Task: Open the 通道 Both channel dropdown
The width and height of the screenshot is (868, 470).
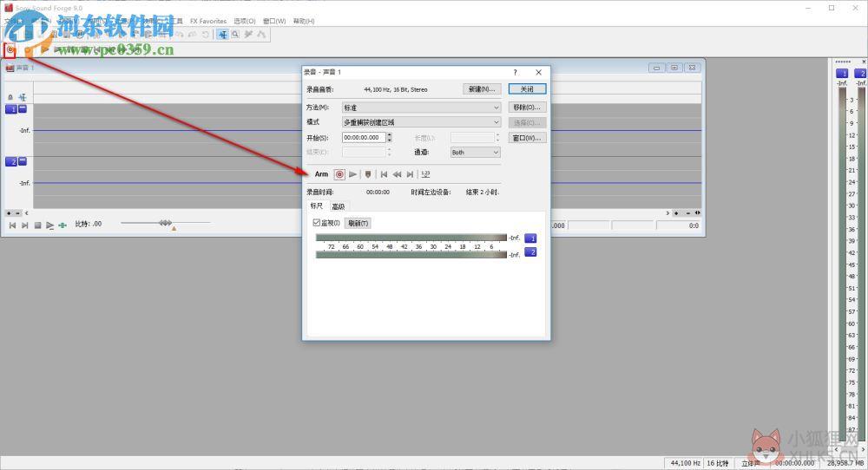Action: coord(475,152)
